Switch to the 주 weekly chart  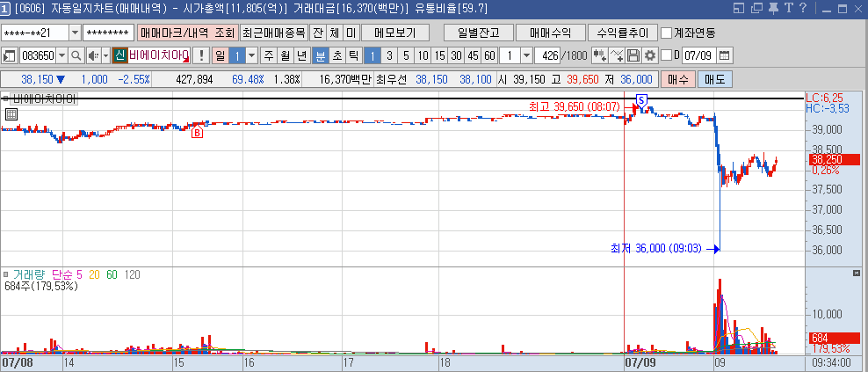pos(269,55)
